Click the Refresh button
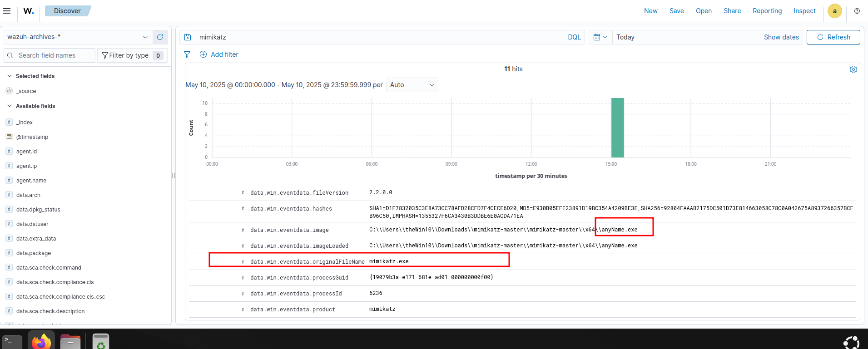868x349 pixels. 833,37
